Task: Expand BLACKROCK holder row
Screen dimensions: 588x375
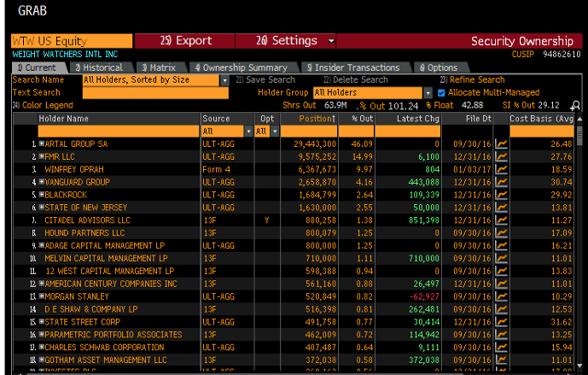Action: [41, 195]
